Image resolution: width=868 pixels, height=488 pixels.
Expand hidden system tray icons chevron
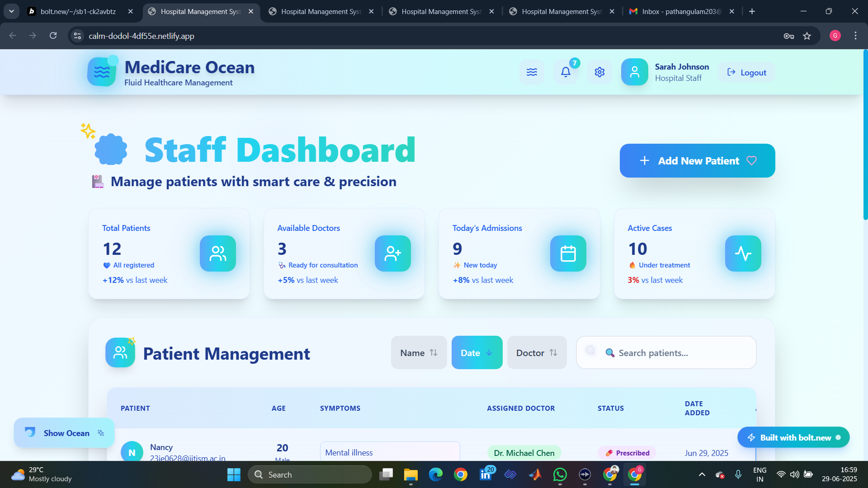click(702, 474)
